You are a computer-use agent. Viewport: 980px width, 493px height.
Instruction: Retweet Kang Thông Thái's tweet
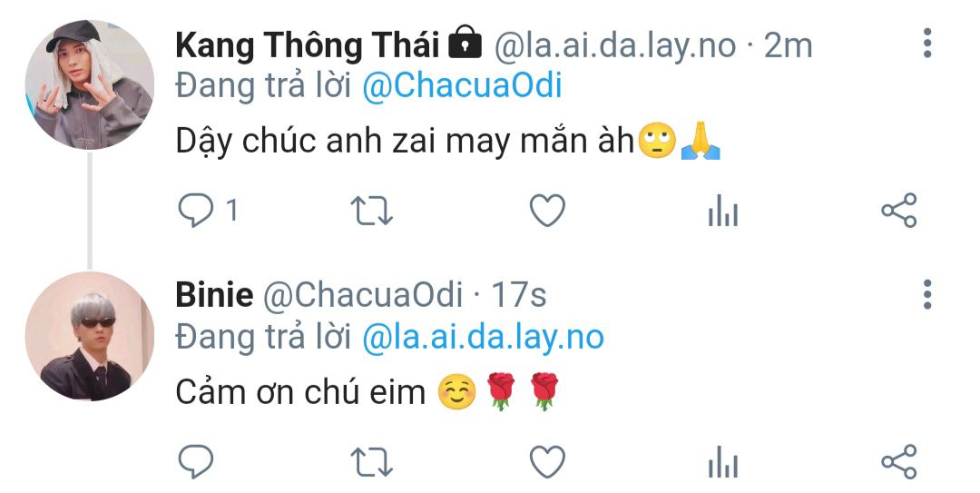[371, 211]
